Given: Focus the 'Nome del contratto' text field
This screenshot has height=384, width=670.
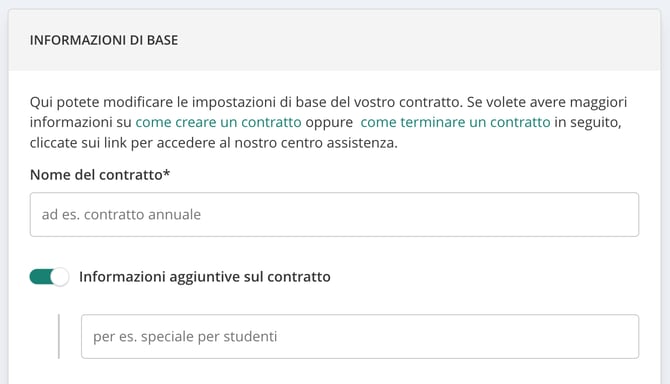Looking at the screenshot, I should click(335, 214).
